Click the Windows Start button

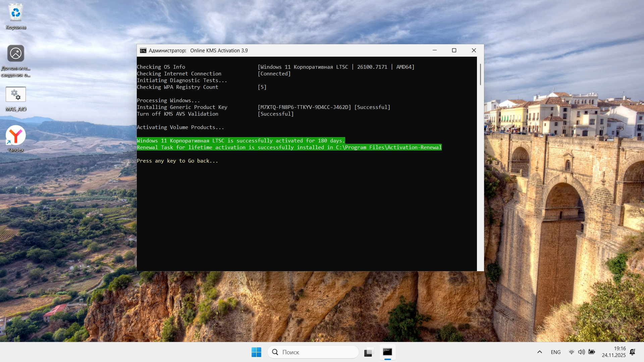pos(256,352)
